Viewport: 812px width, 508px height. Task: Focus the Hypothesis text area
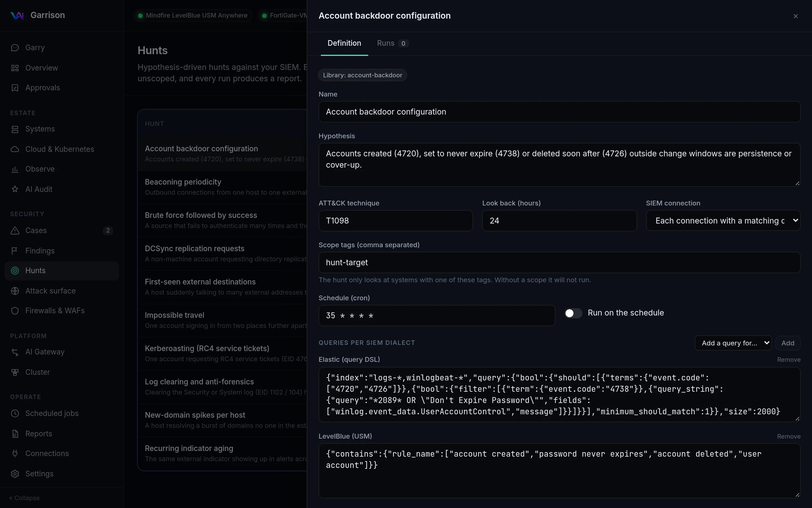coord(559,165)
